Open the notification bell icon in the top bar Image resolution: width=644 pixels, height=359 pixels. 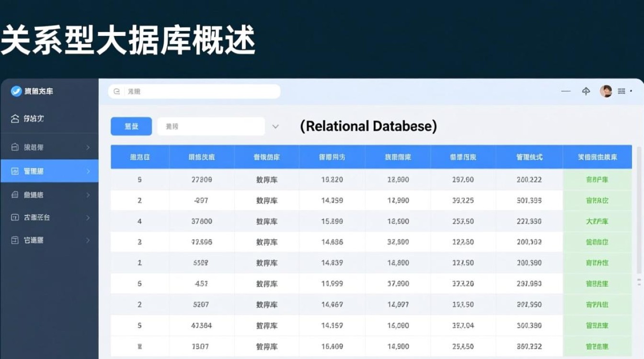586,91
